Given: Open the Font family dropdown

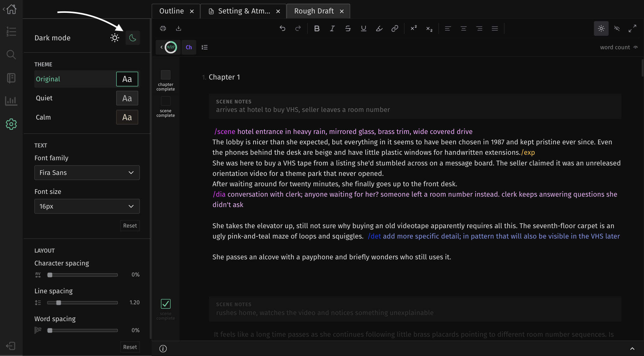Looking at the screenshot, I should [87, 173].
